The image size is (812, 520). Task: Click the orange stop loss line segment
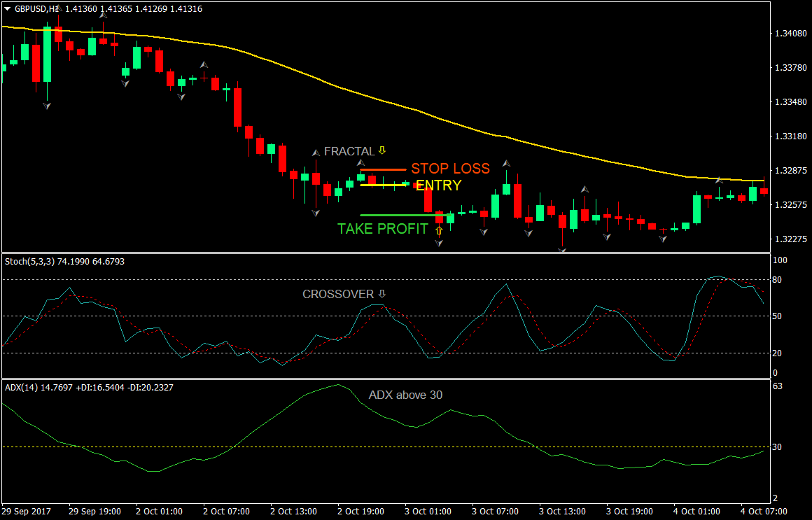(x=385, y=169)
